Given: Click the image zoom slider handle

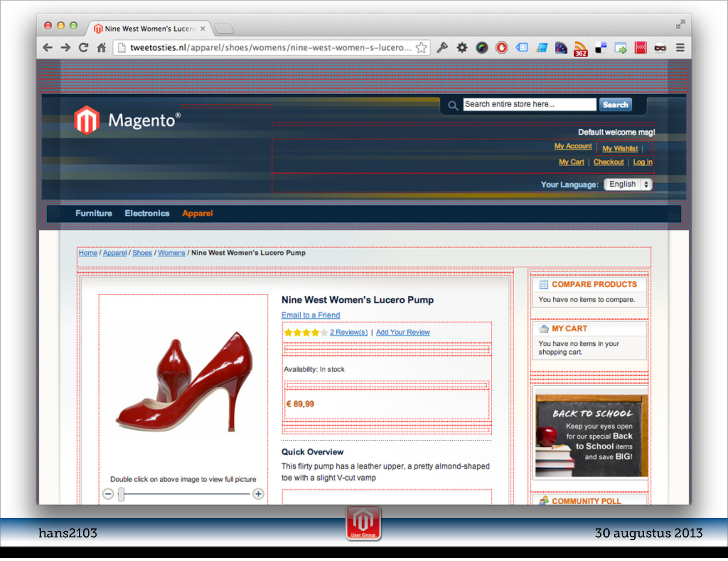Looking at the screenshot, I should click(121, 494).
